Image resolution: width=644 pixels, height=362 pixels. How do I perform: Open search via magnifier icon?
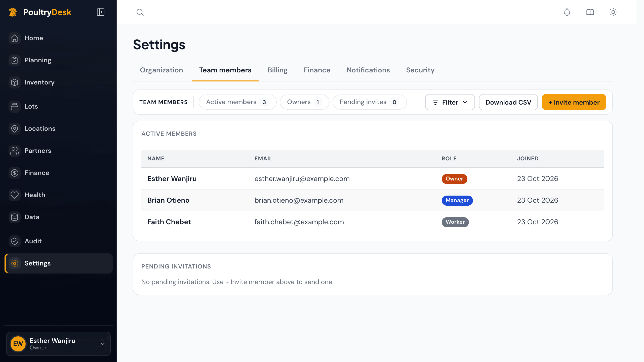coord(140,12)
